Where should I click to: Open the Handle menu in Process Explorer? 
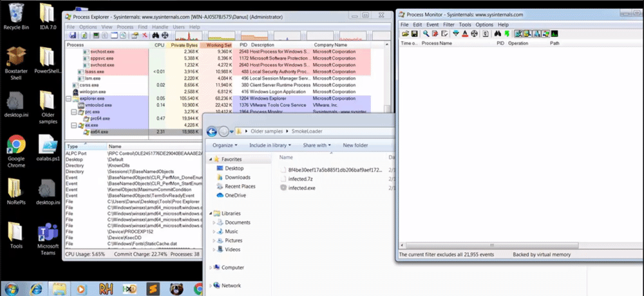(x=160, y=27)
